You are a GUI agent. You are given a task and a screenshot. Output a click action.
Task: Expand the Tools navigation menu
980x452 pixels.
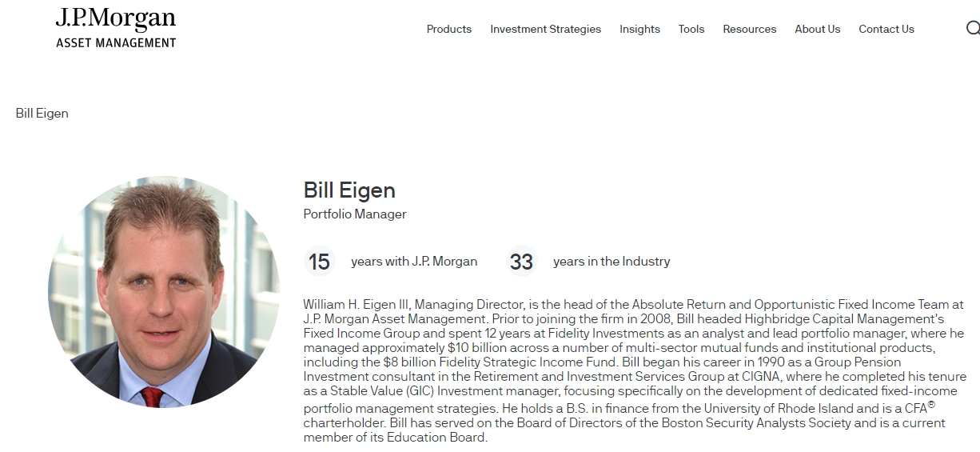[x=691, y=29]
